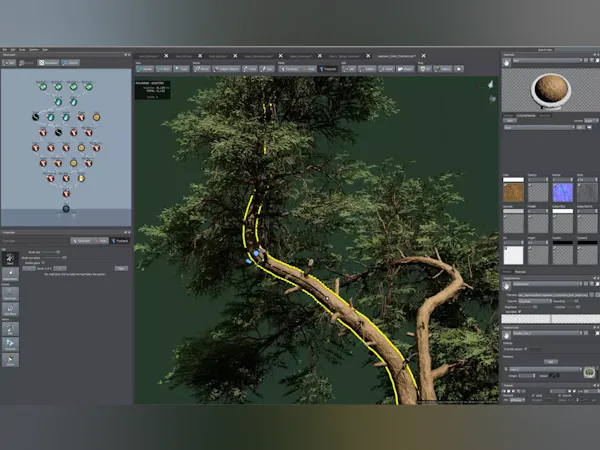600x450 pixels.
Task: Switch to the Materials tab at panel bottom
Action: pos(520,272)
